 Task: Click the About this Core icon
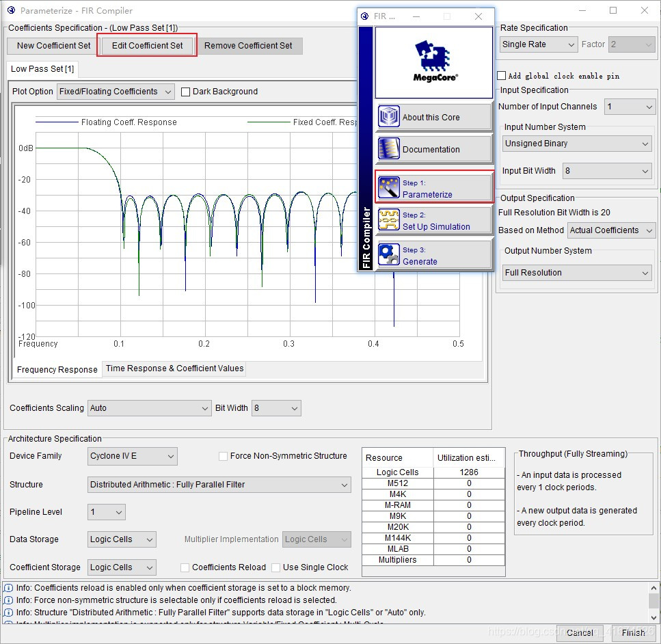(x=388, y=116)
